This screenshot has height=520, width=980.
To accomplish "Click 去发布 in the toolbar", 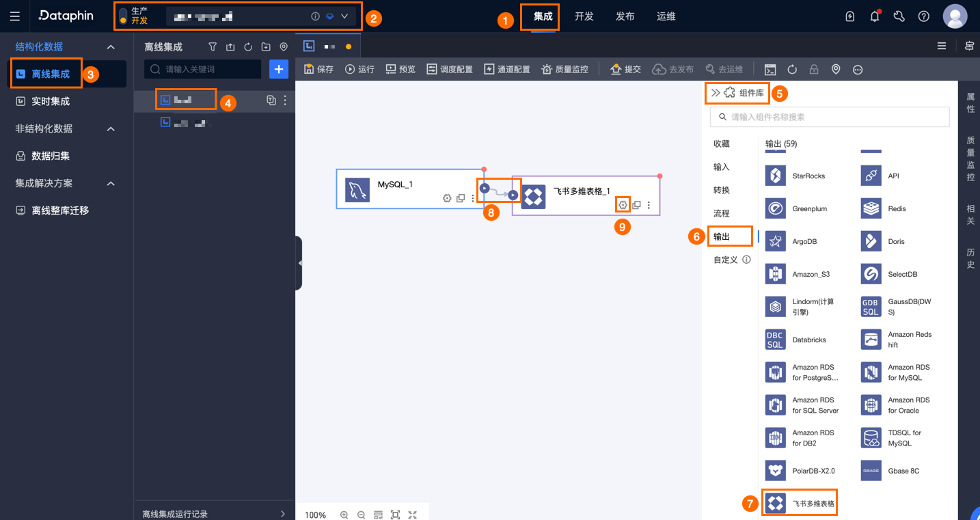I will coord(673,69).
